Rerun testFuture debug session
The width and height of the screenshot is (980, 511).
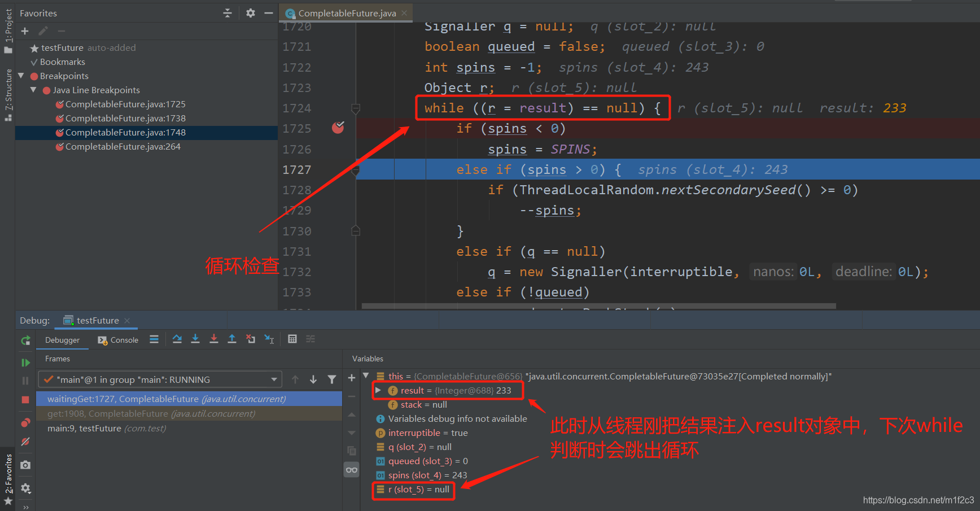25,340
